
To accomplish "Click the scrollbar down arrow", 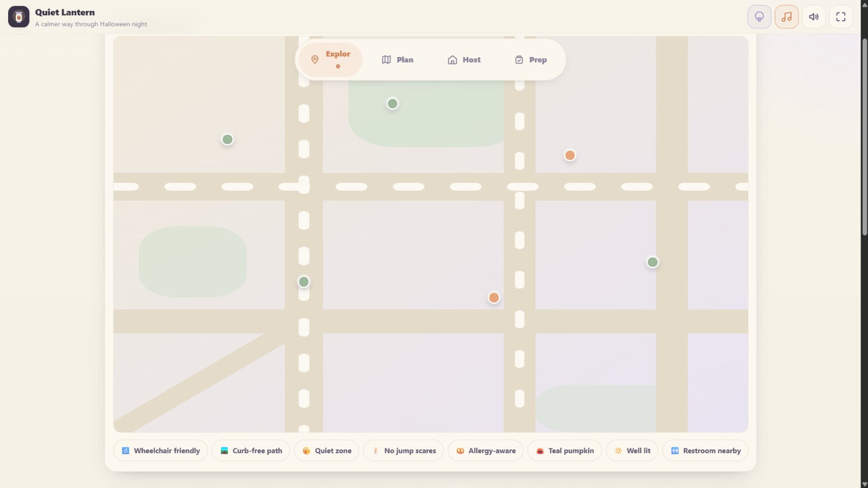I will (x=865, y=484).
